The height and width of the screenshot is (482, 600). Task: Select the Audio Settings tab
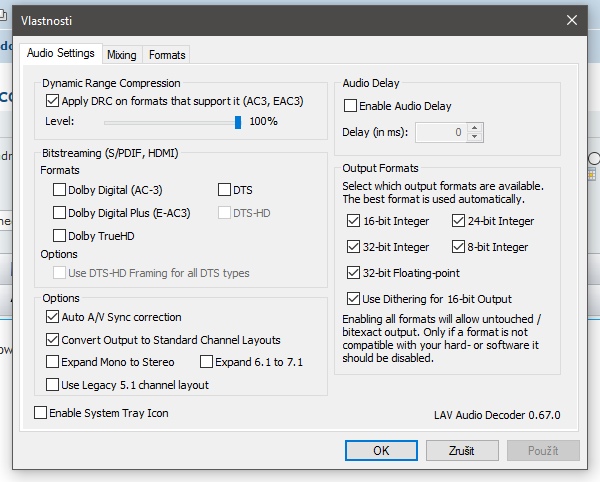(x=59, y=54)
